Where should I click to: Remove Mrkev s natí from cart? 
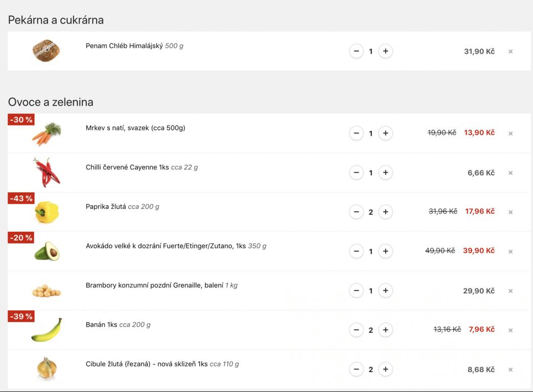click(510, 134)
